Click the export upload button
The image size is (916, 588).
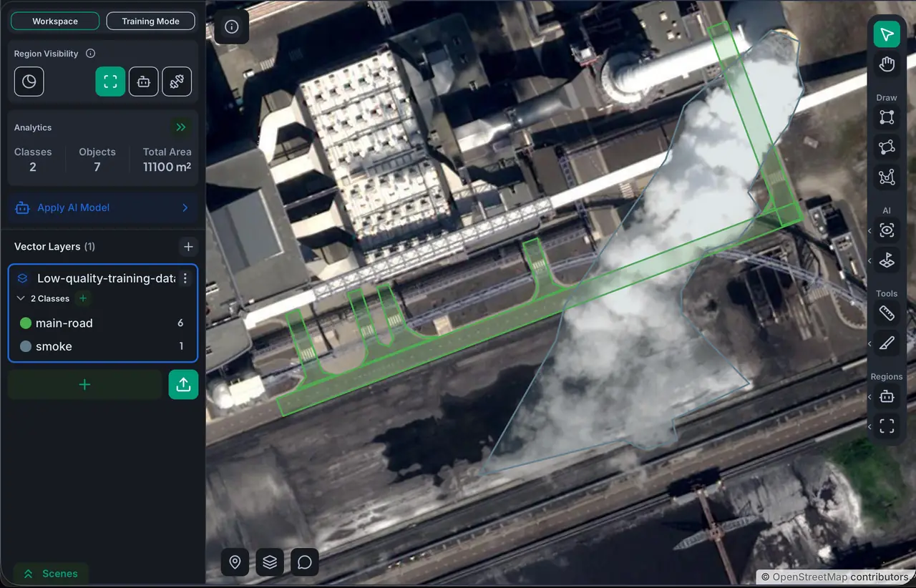[183, 385]
